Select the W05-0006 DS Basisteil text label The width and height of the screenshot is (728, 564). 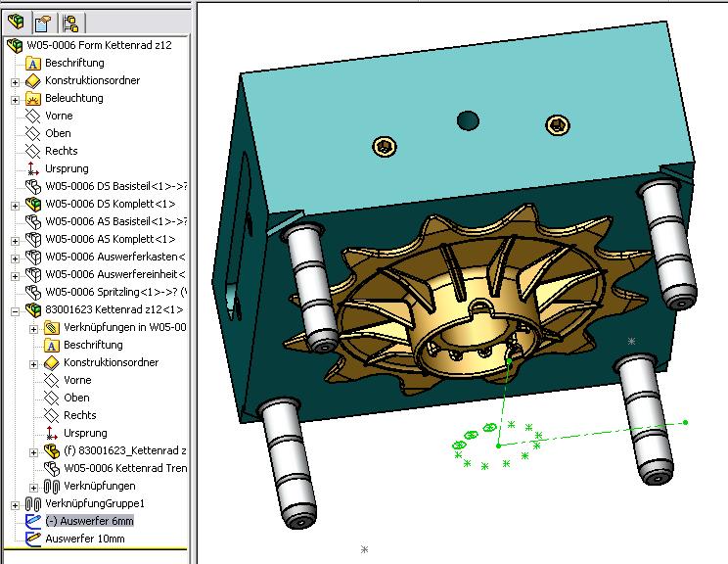(116, 186)
